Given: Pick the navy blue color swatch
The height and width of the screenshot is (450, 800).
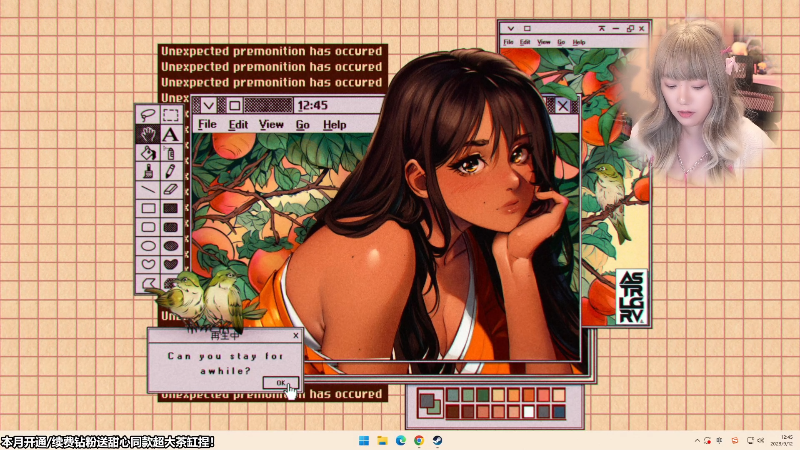Looking at the screenshot, I should [x=559, y=411].
